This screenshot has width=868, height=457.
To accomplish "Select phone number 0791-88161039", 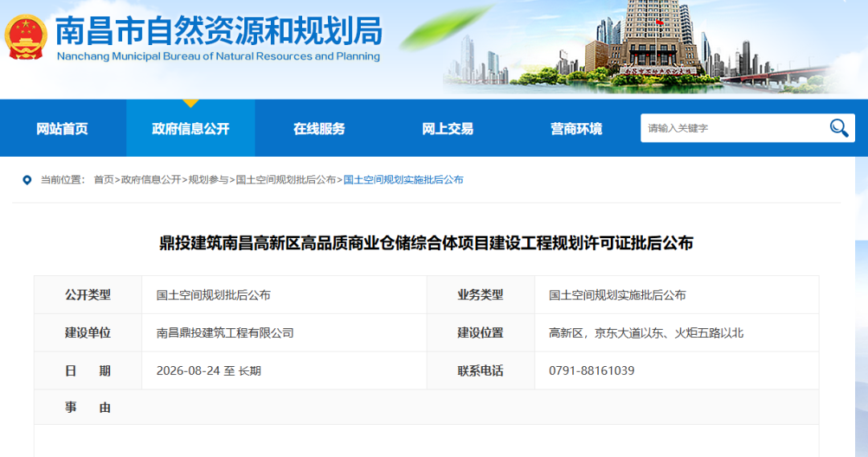I will click(x=592, y=371).
